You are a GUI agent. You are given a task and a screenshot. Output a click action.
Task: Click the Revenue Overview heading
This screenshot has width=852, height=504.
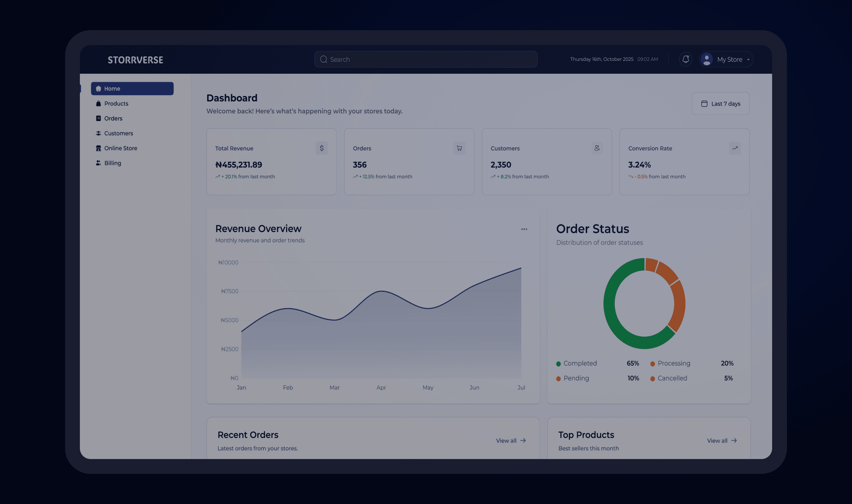click(258, 228)
